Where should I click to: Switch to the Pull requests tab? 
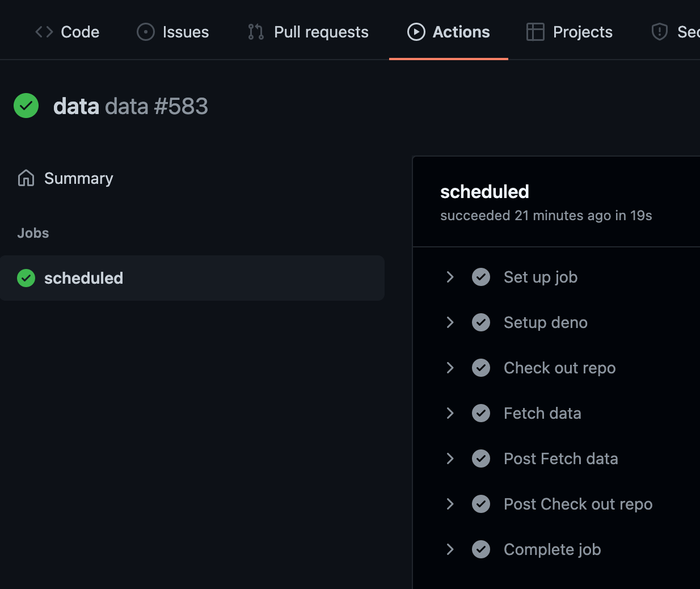point(321,32)
